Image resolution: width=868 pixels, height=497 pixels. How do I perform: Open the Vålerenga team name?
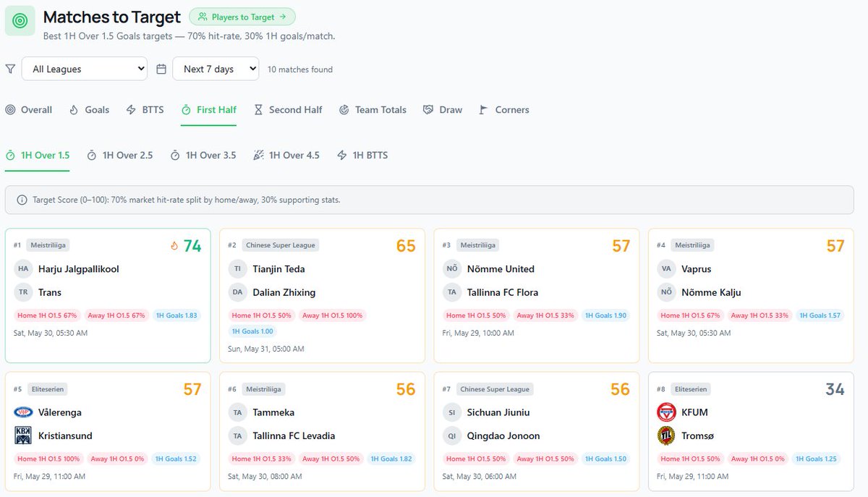60,412
